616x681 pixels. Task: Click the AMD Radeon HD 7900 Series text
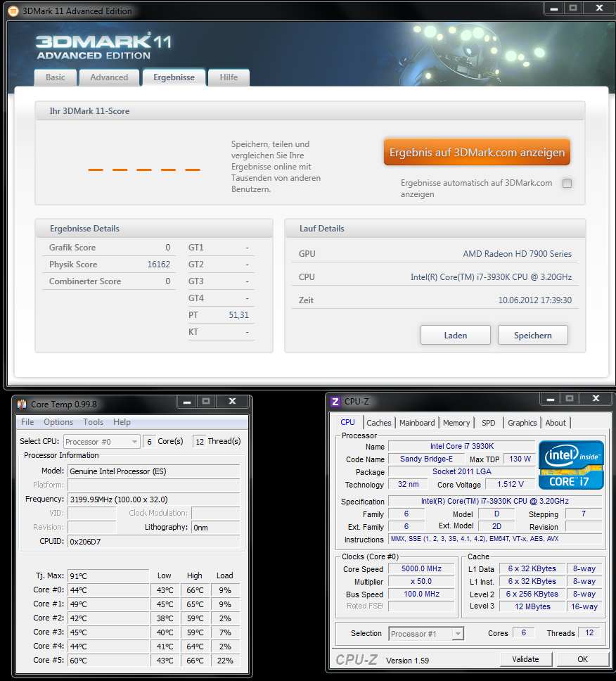pyautogui.click(x=517, y=254)
